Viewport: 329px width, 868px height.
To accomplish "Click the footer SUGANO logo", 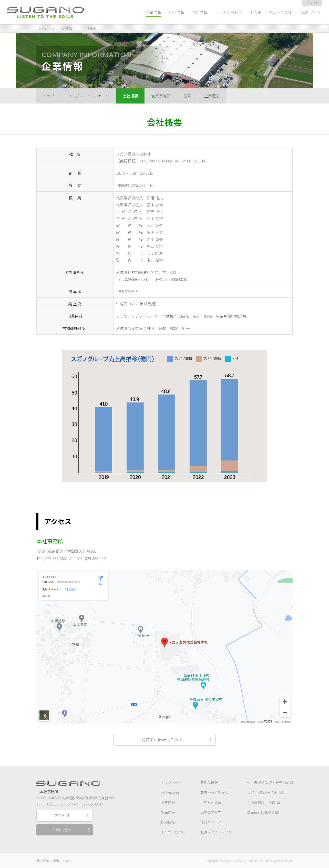I will point(68,783).
